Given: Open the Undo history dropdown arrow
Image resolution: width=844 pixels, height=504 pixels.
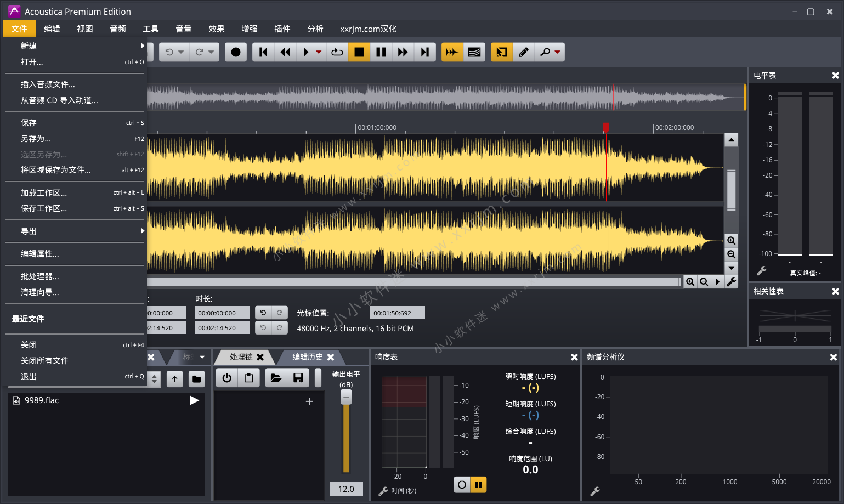Looking at the screenshot, I should point(181,52).
